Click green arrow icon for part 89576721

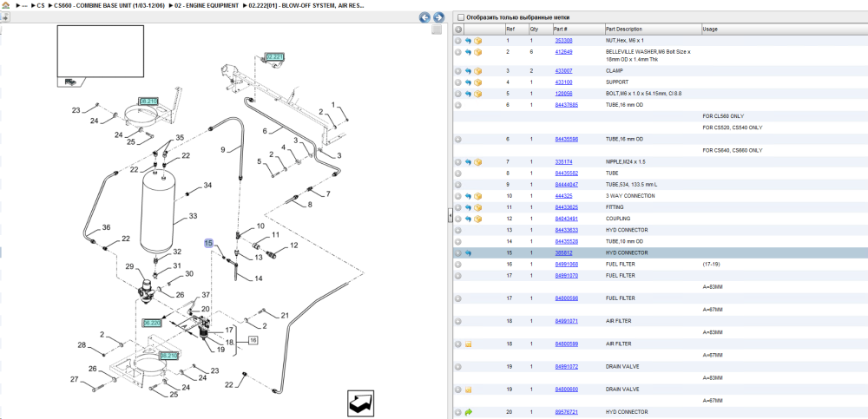[469, 412]
